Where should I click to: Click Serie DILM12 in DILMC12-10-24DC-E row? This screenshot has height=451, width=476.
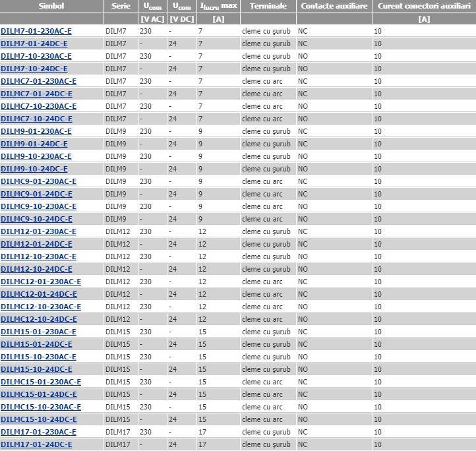click(x=117, y=320)
